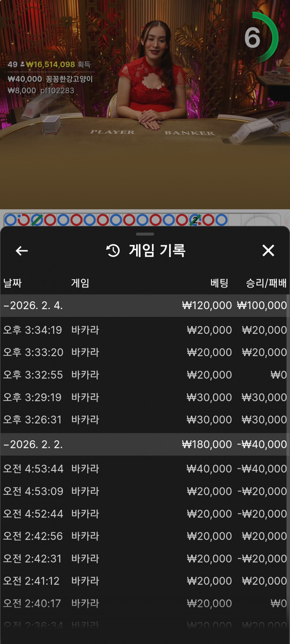
Task: Go back using the left arrow icon
Action: point(22,251)
